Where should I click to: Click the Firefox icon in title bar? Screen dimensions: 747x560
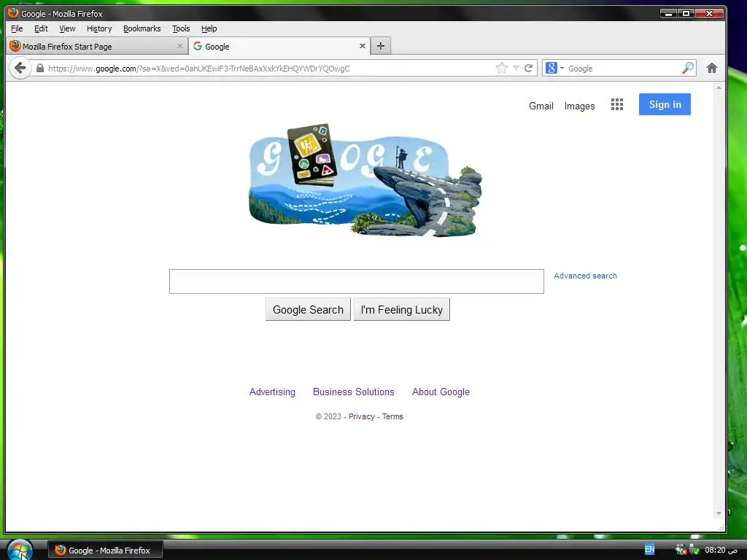click(x=13, y=13)
